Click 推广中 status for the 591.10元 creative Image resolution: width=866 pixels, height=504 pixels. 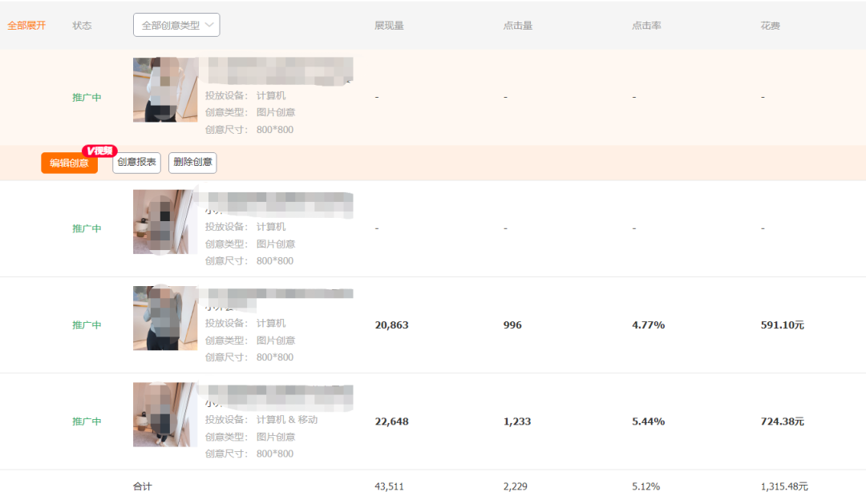pos(87,325)
